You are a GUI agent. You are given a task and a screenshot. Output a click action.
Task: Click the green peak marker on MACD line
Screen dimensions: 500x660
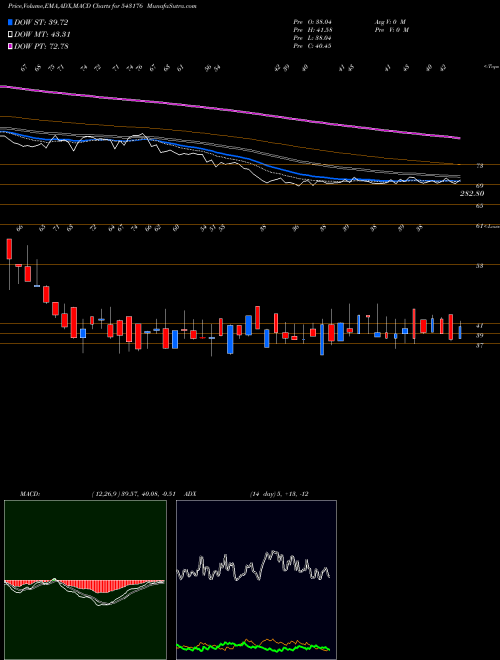(54, 580)
